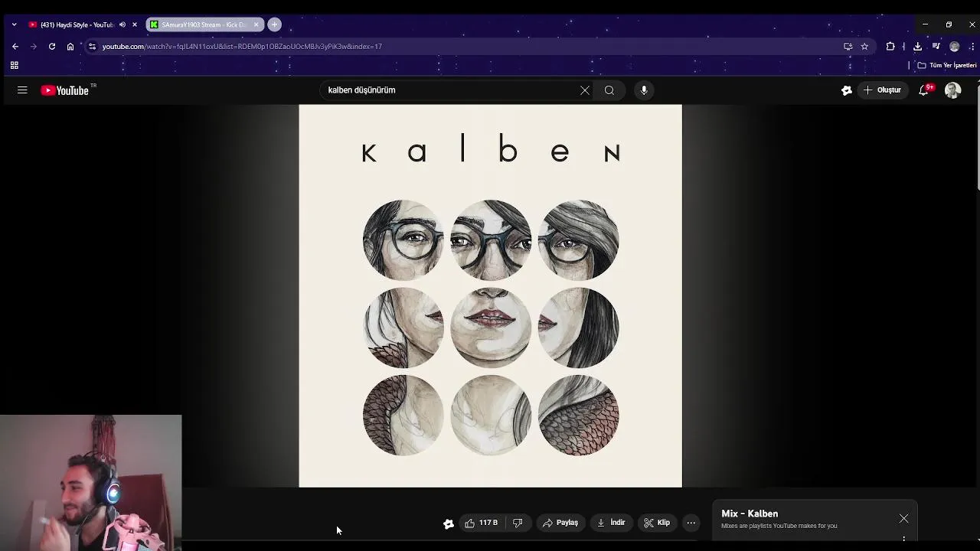Close the Kick stream tab

[x=256, y=24]
